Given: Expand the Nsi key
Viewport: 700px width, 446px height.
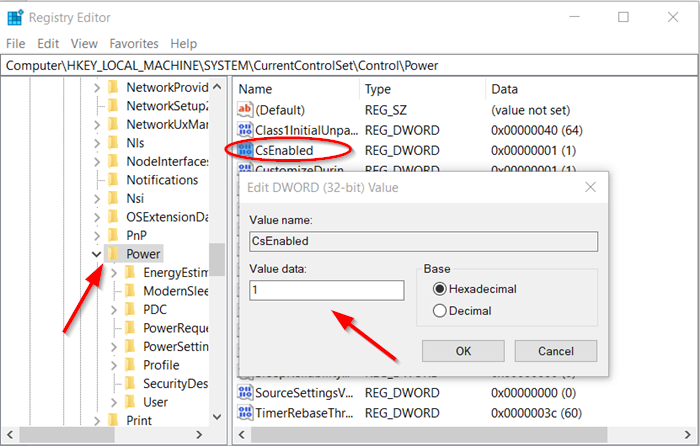Looking at the screenshot, I should (x=97, y=199).
